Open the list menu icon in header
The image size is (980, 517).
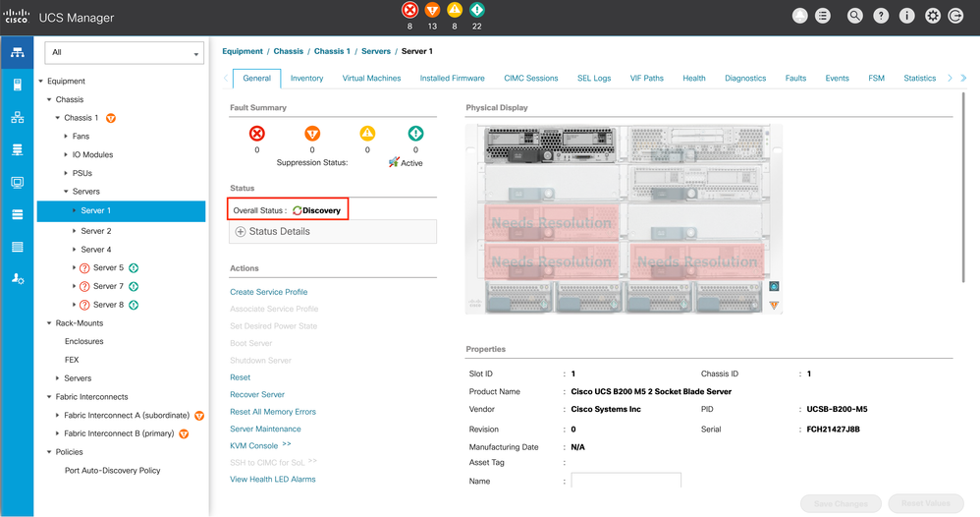click(823, 17)
